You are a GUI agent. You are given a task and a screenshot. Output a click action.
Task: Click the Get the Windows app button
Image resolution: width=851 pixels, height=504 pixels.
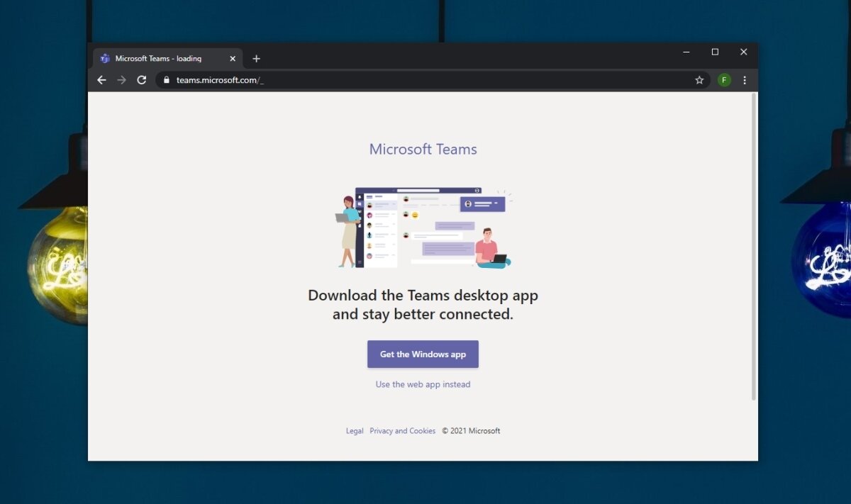click(423, 354)
